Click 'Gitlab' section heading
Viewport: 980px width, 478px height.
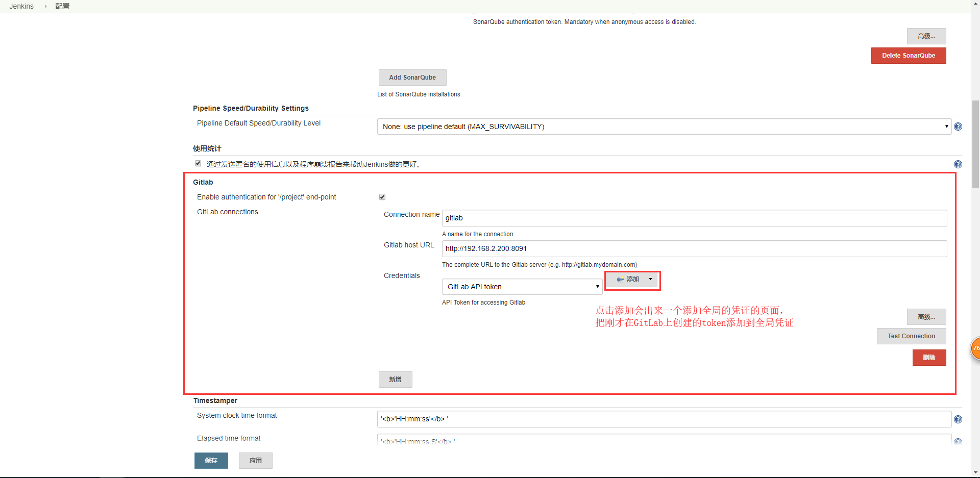click(203, 182)
